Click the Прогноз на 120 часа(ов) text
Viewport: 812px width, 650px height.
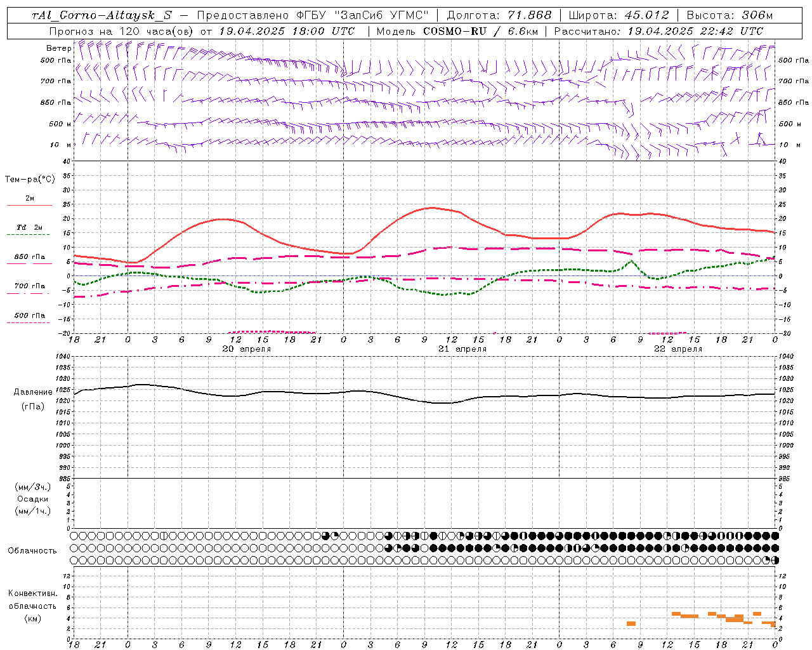tap(122, 31)
